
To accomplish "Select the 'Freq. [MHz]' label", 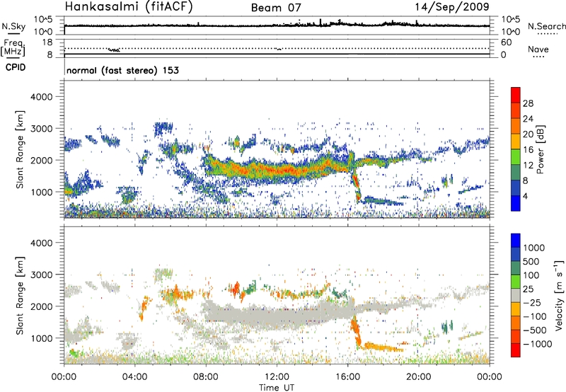I will [13, 47].
